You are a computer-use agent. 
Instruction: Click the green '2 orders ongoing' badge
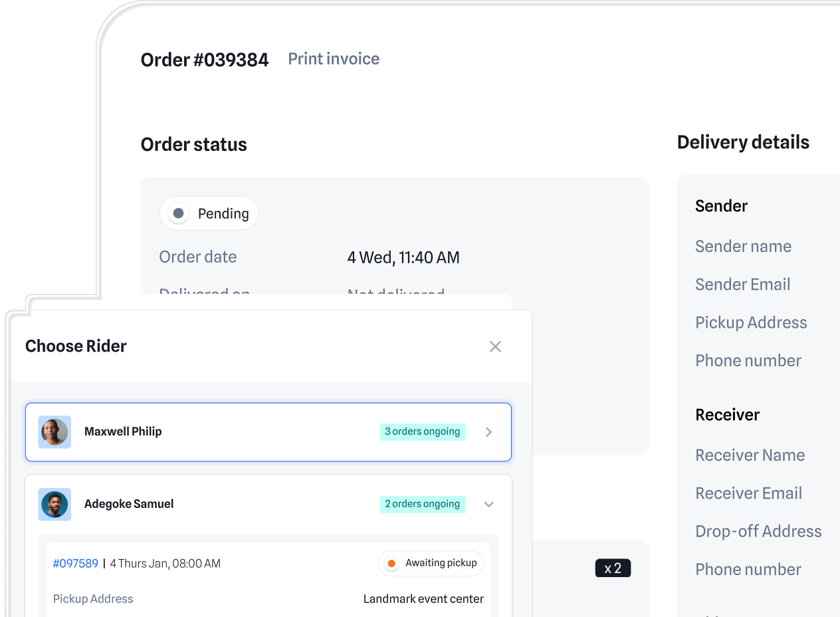tap(423, 504)
